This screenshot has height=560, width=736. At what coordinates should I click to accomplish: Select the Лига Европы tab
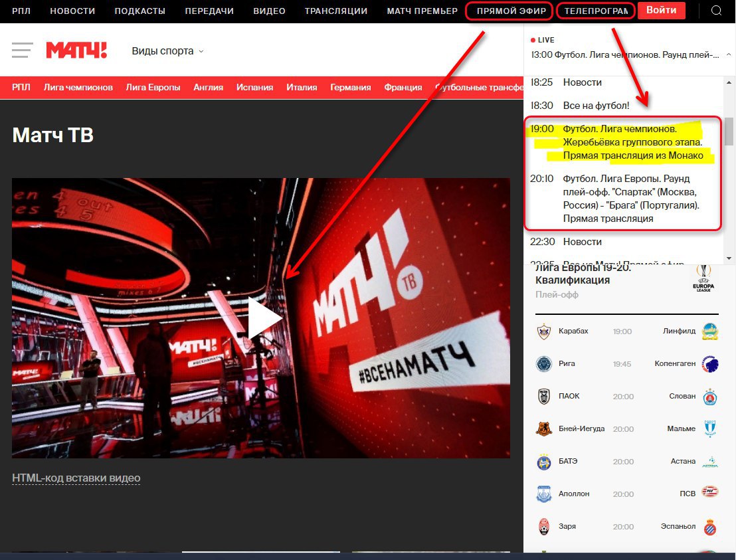(x=153, y=87)
